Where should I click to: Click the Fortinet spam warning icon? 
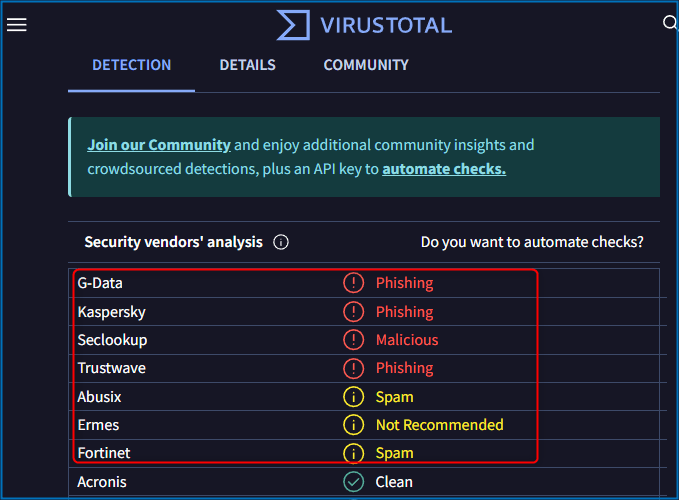[353, 453]
